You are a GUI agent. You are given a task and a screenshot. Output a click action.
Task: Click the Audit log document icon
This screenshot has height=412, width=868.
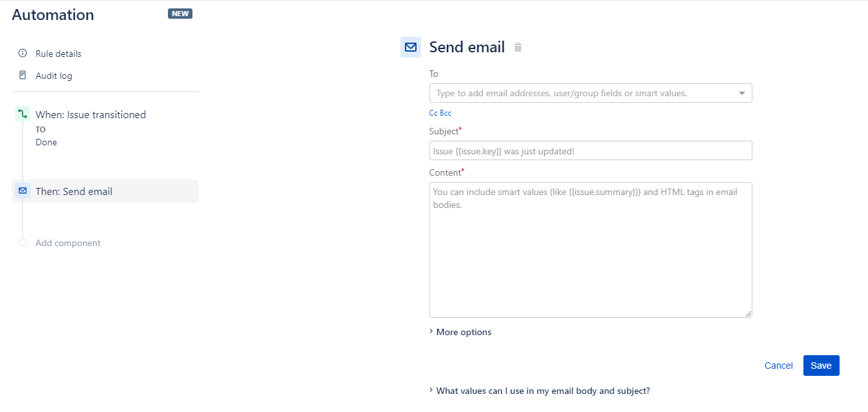pyautogui.click(x=23, y=76)
